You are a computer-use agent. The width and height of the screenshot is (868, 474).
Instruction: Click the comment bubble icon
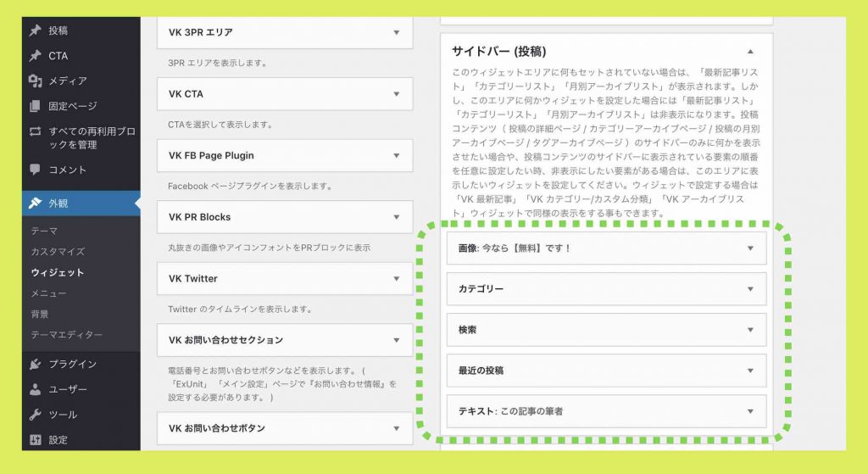coord(36,170)
